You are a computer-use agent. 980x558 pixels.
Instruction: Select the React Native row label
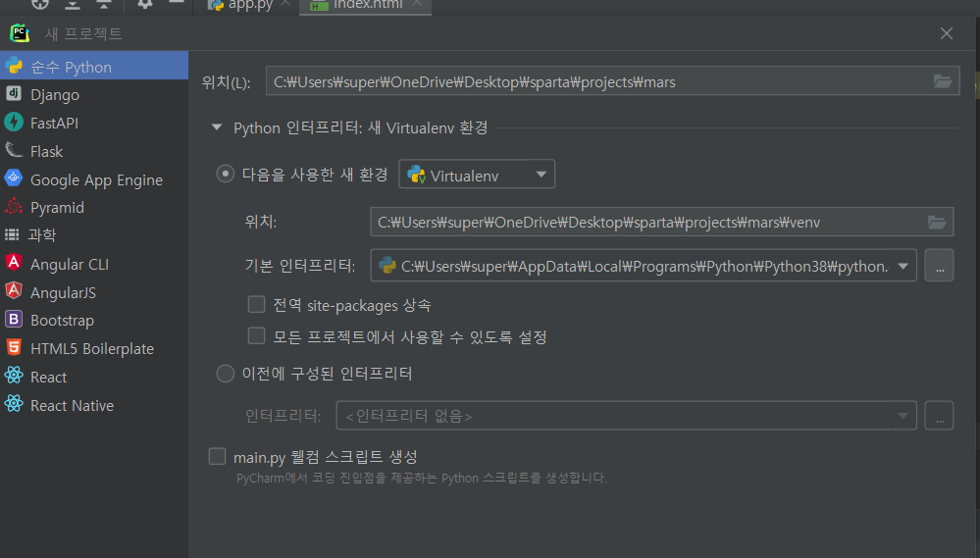[72, 406]
